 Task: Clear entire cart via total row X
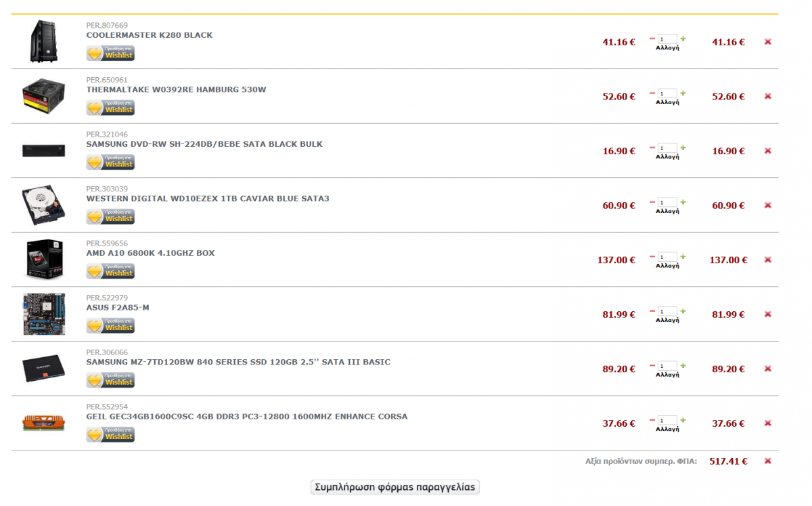768,461
